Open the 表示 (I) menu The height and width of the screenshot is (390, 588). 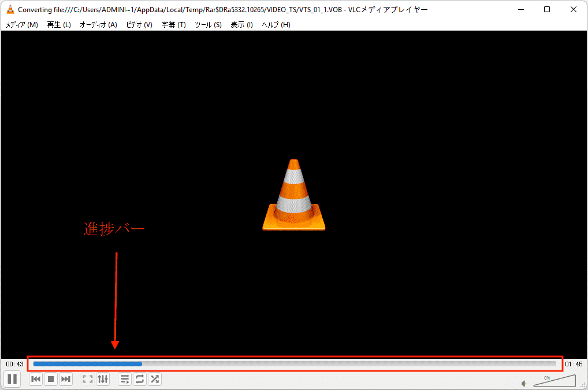(241, 25)
